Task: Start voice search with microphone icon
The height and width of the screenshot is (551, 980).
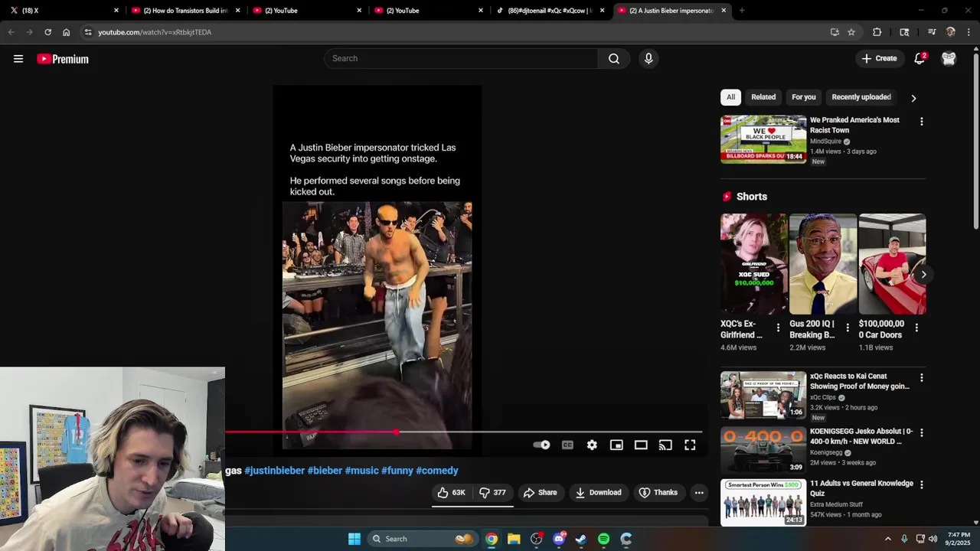Action: (648, 59)
